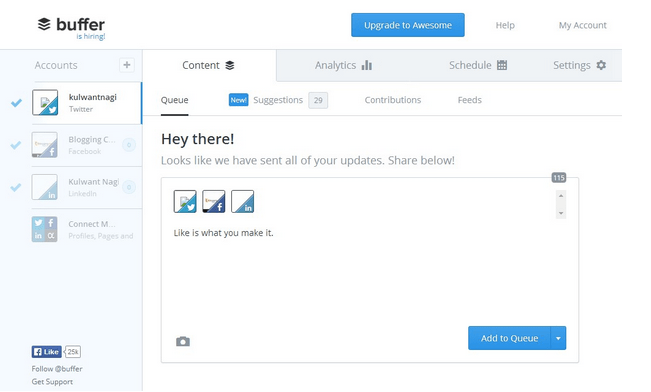
Task: Open the Get Support link
Action: [x=52, y=382]
